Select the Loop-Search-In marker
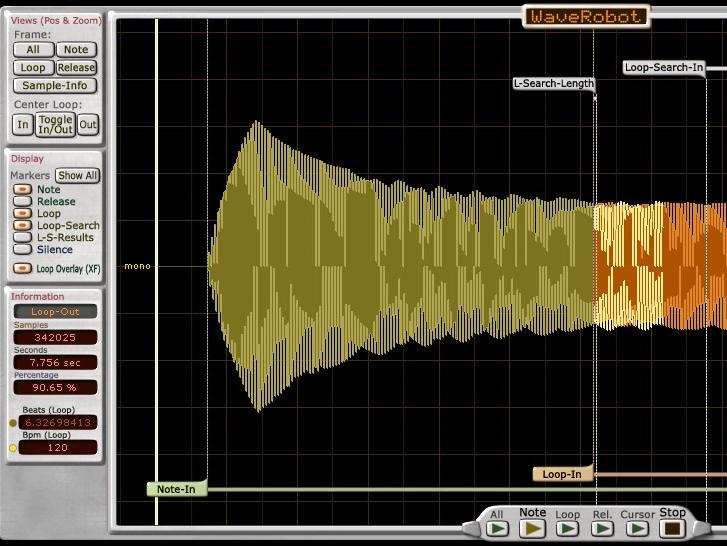The height and width of the screenshot is (546, 727). pos(663,68)
